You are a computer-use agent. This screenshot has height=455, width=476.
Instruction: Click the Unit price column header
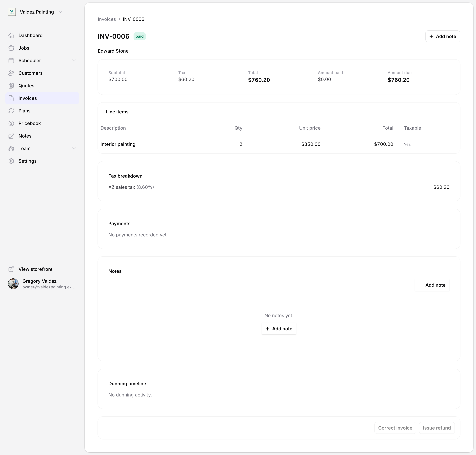click(310, 128)
